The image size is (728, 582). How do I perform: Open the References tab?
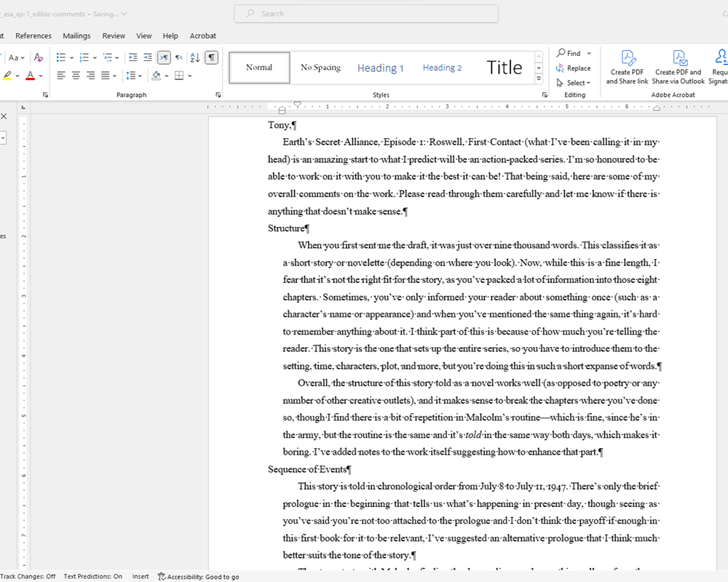coord(33,36)
